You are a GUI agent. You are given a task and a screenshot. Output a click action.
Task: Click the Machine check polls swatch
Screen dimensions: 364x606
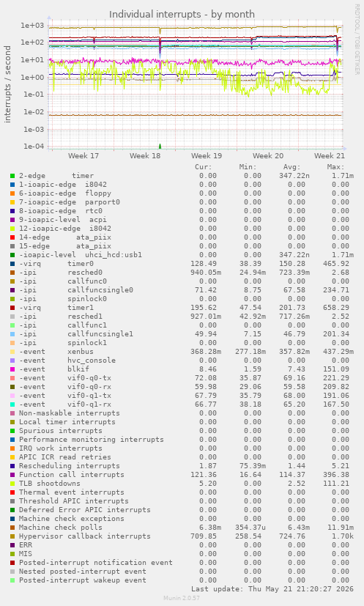tap(12, 528)
